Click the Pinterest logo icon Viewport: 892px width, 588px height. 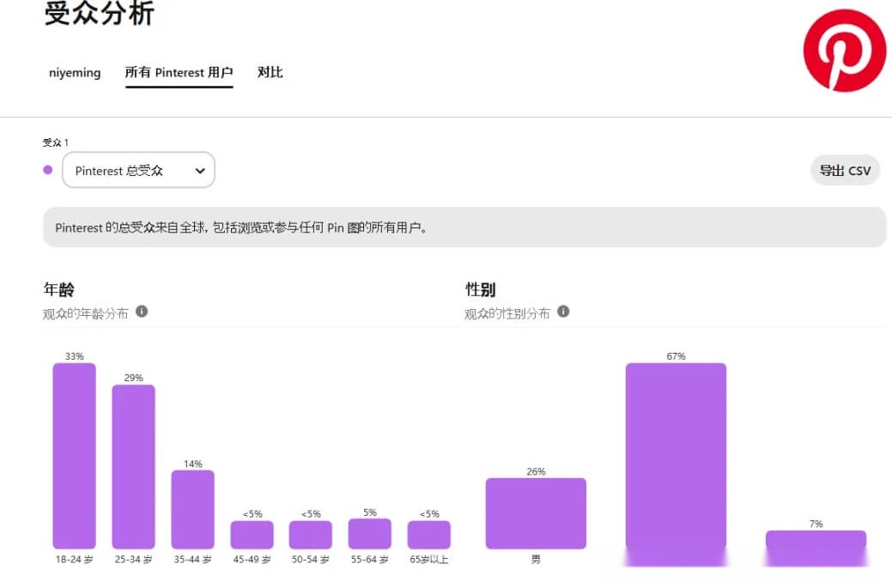click(845, 50)
